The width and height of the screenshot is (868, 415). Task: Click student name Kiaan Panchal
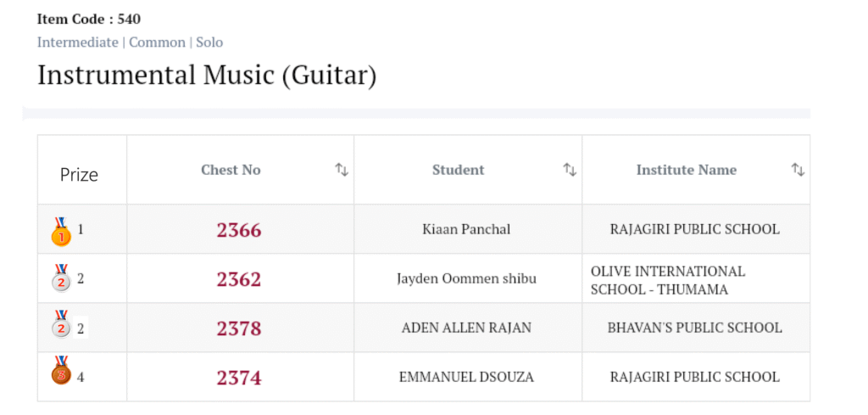tap(466, 229)
